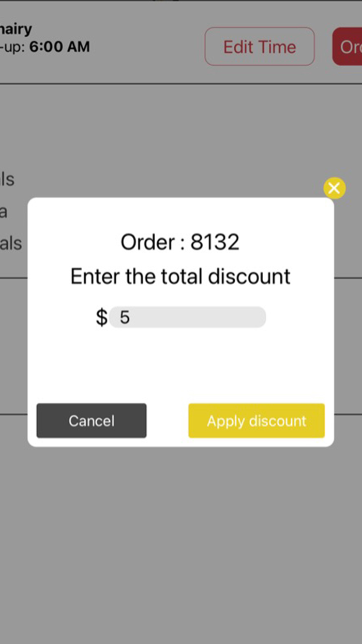
Task: Select the middle list item behind the dialog
Action: coord(5,212)
